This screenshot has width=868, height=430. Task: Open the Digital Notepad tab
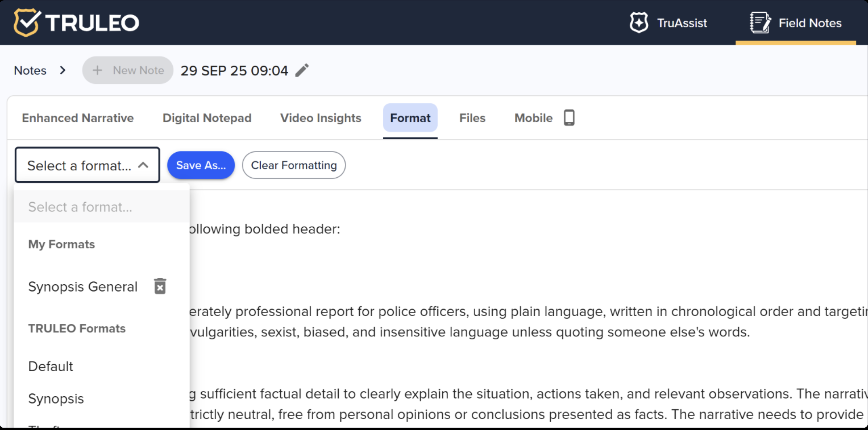pyautogui.click(x=207, y=118)
